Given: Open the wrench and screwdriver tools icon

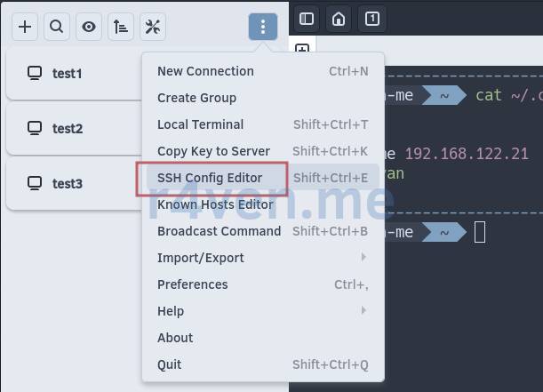Looking at the screenshot, I should pyautogui.click(x=152, y=27).
